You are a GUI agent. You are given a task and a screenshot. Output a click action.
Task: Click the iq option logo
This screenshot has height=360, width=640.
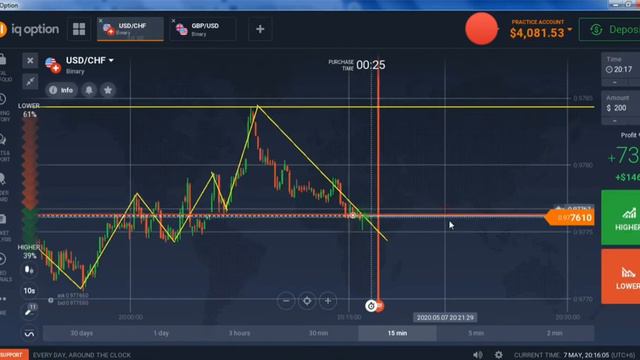[x=29, y=29]
